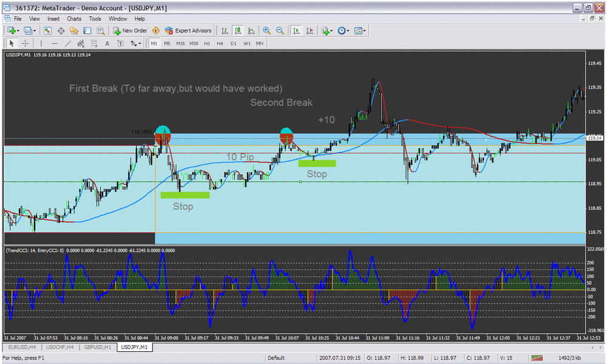Screen dimensions: 607x364
Task: Open the Strategy Tester icon
Action: pos(100,30)
